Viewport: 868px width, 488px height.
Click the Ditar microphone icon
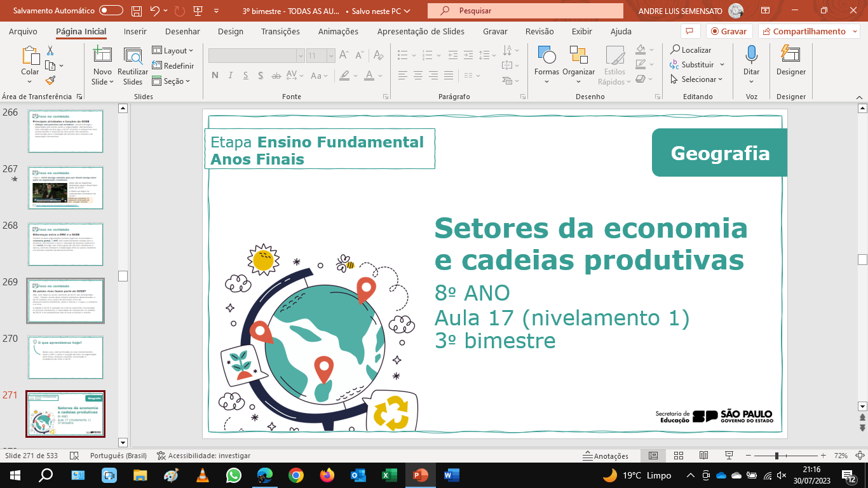click(x=752, y=55)
